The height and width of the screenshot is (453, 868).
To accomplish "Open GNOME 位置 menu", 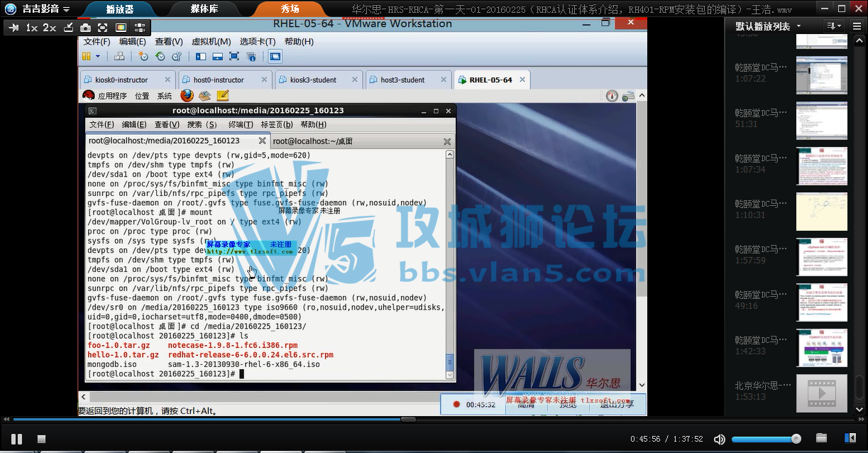I will 142,96.
